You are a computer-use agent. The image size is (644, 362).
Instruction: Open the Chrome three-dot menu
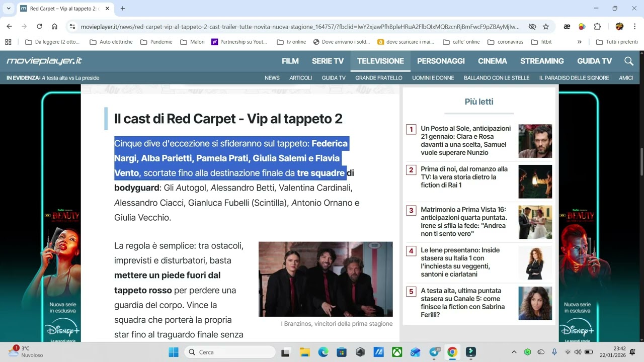click(x=634, y=27)
